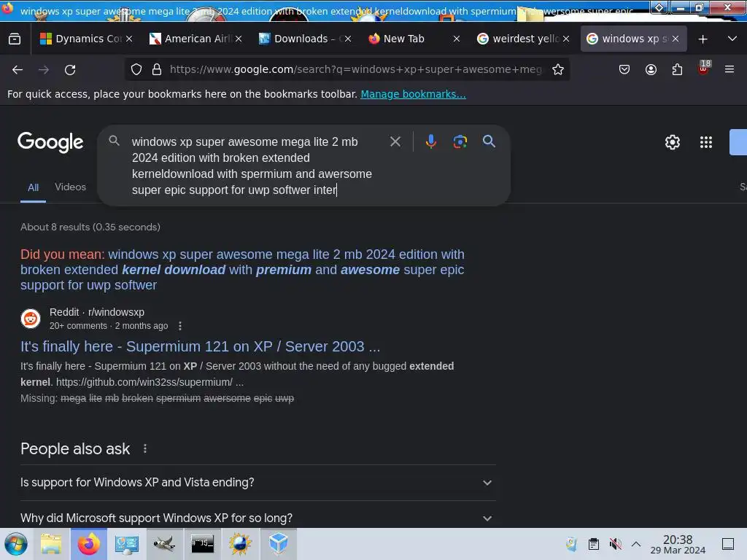Bookmark this page with star icon
The height and width of the screenshot is (560, 747).
558,69
